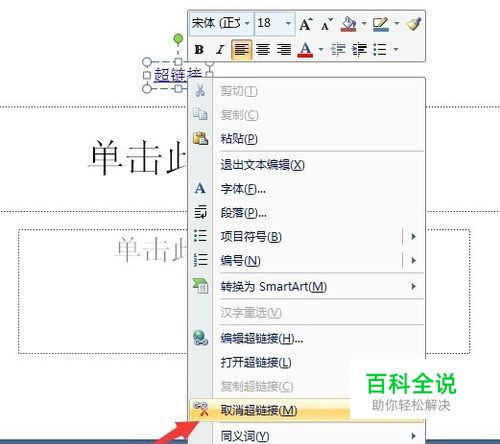Toggle align text left
Screen dimensions: 500x444
pos(242,50)
